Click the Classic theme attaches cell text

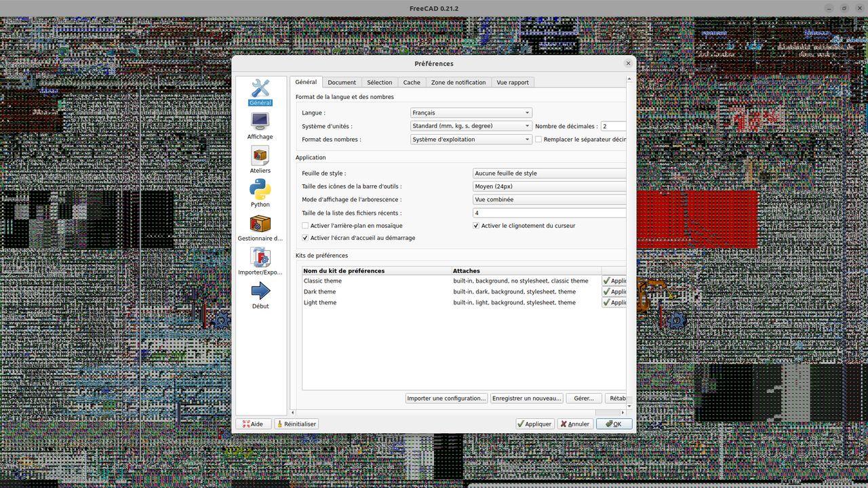pyautogui.click(x=521, y=281)
